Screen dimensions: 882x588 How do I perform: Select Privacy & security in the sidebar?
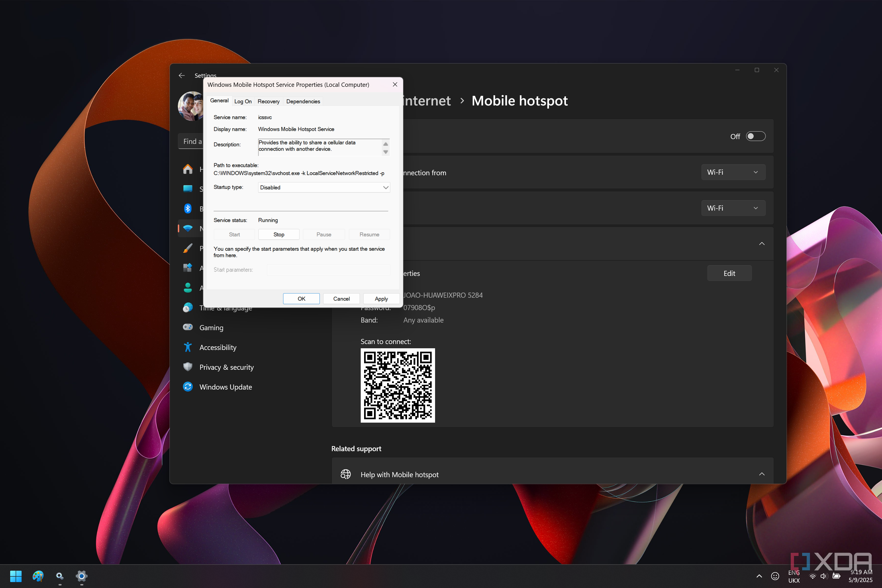pyautogui.click(x=226, y=367)
